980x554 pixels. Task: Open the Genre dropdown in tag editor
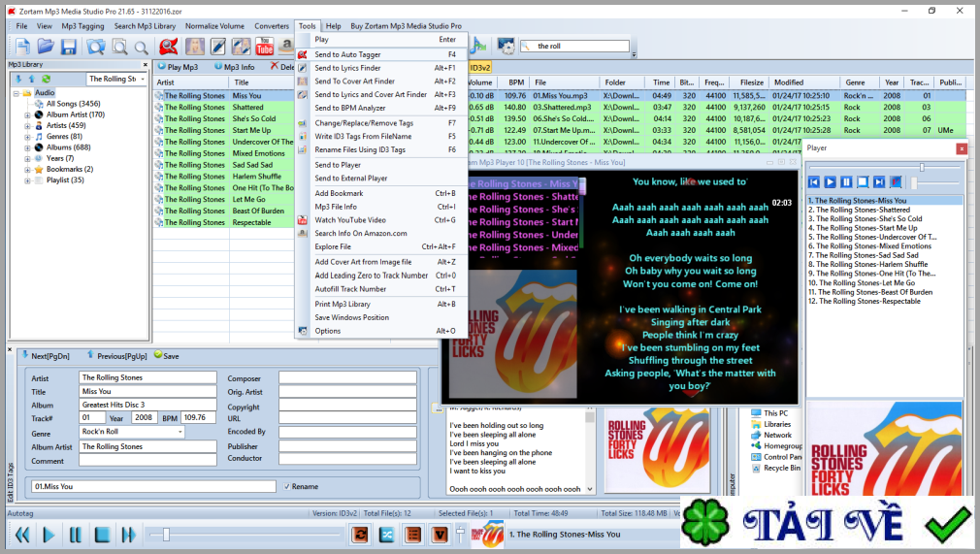pyautogui.click(x=180, y=432)
